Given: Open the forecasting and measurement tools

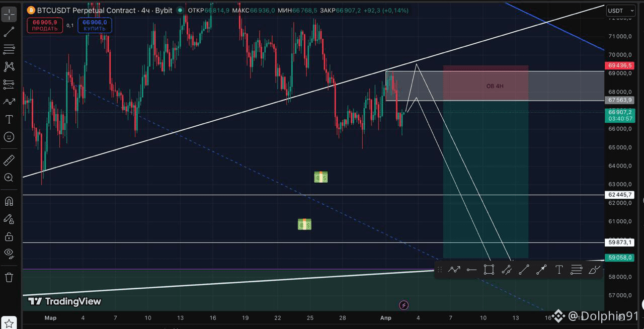Looking at the screenshot, I should click(9, 84).
